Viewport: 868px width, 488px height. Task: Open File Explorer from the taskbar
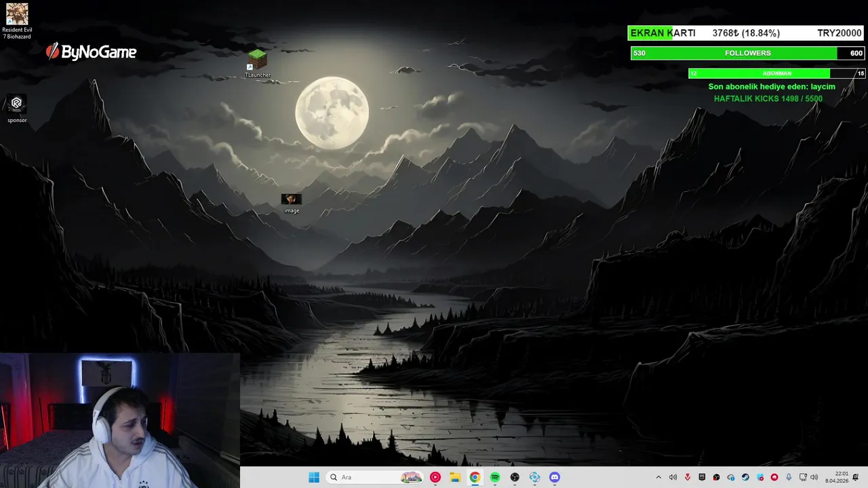pos(455,477)
